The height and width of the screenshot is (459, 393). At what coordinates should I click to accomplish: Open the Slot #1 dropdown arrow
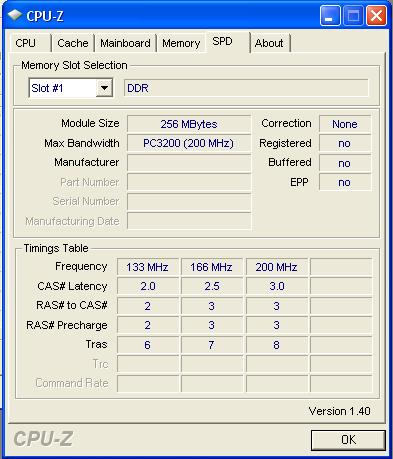(104, 88)
